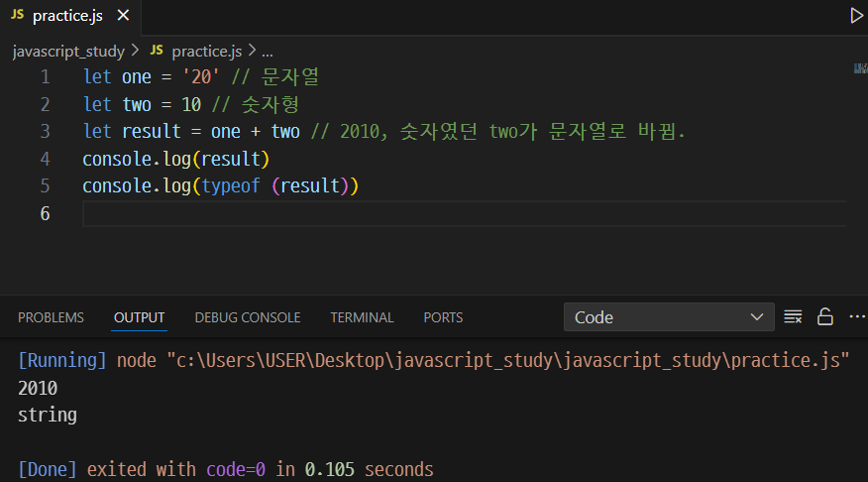Click the number 10 on line 2
The height and width of the screenshot is (482, 868).
point(191,104)
